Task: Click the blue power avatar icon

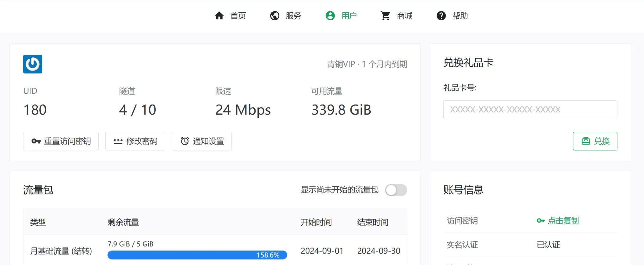Action: [33, 64]
